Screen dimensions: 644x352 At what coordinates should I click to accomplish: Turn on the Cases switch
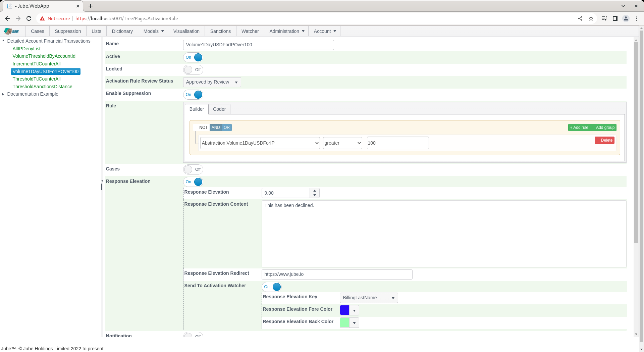tap(193, 169)
